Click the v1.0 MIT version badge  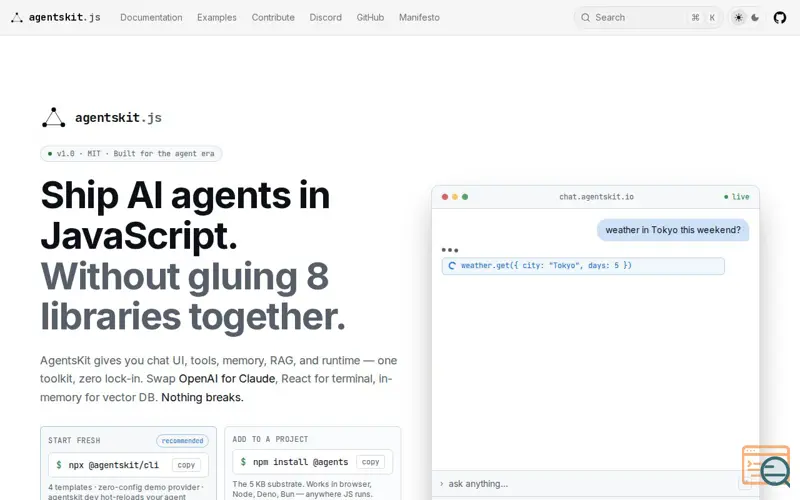tap(131, 154)
